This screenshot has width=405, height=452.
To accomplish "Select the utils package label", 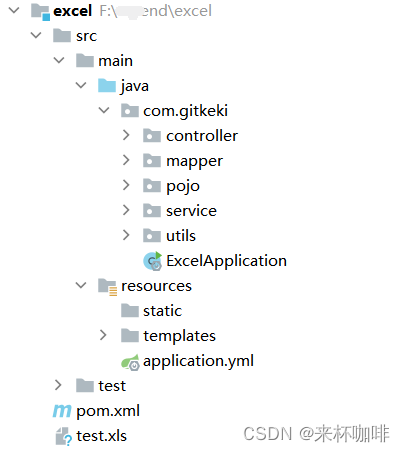I will [181, 236].
